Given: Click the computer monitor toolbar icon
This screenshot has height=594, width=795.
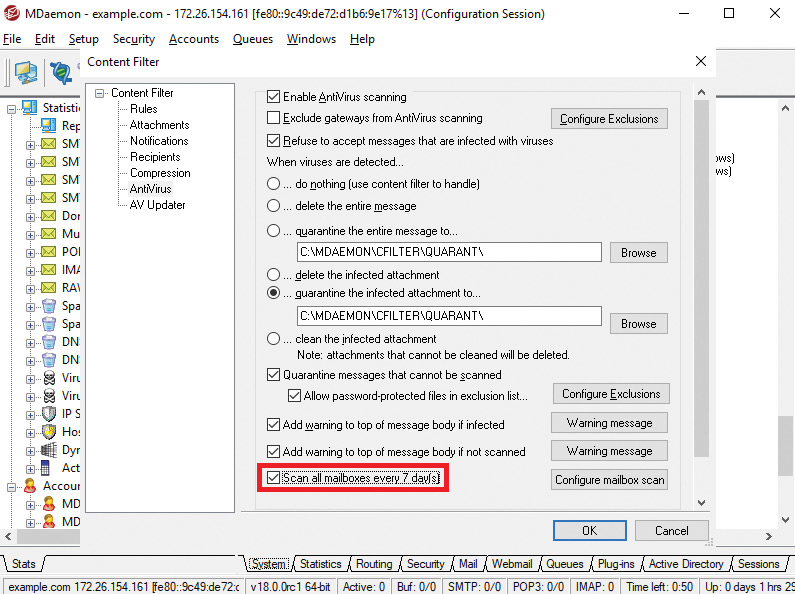Looking at the screenshot, I should click(26, 72).
